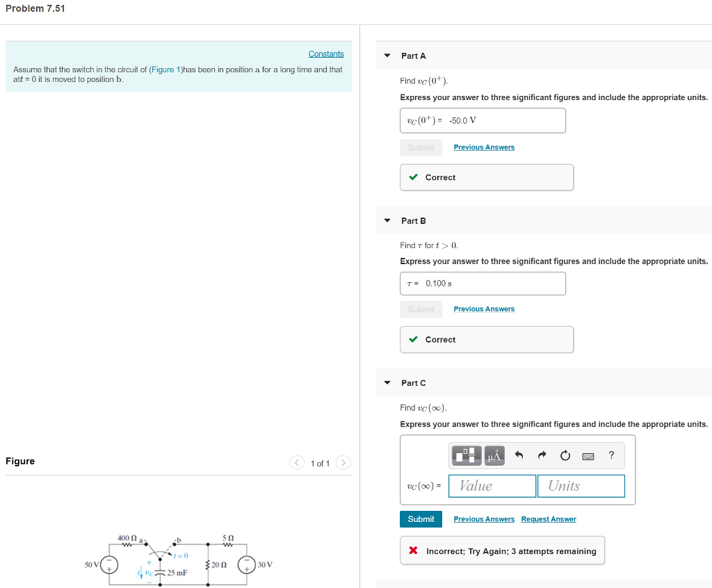Click Request Answer for Part C
This screenshot has height=588, width=712.
[549, 518]
